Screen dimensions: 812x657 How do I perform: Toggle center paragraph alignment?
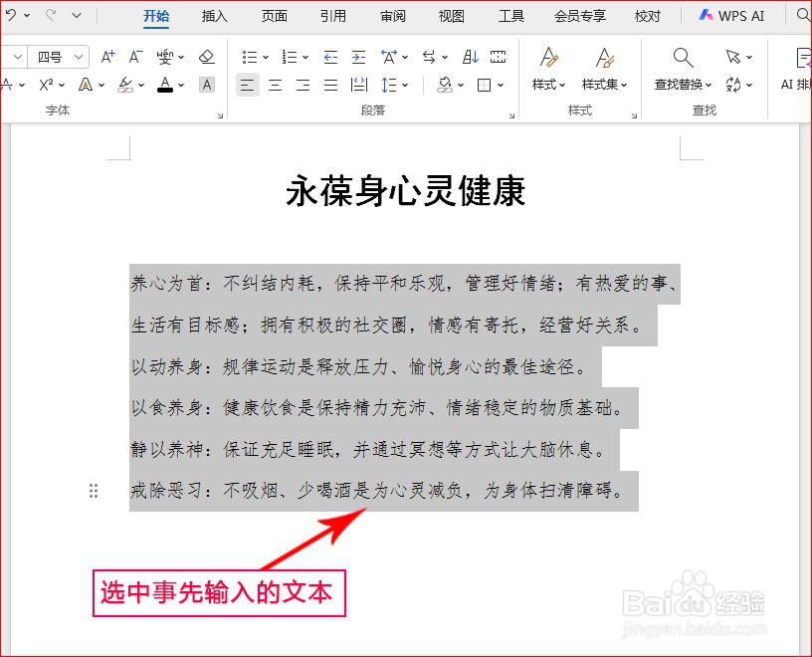275,85
